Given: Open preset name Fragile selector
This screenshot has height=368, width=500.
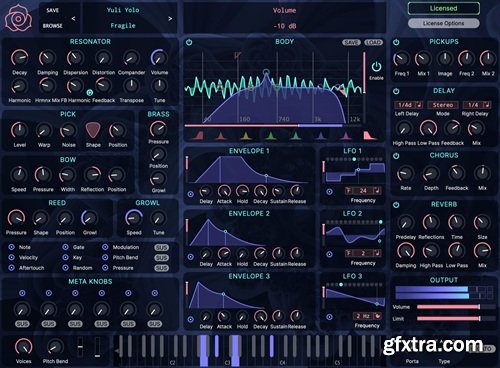Looking at the screenshot, I should [123, 26].
